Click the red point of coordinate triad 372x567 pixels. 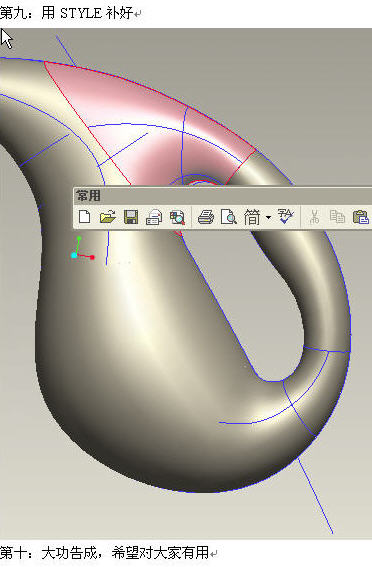point(92,257)
